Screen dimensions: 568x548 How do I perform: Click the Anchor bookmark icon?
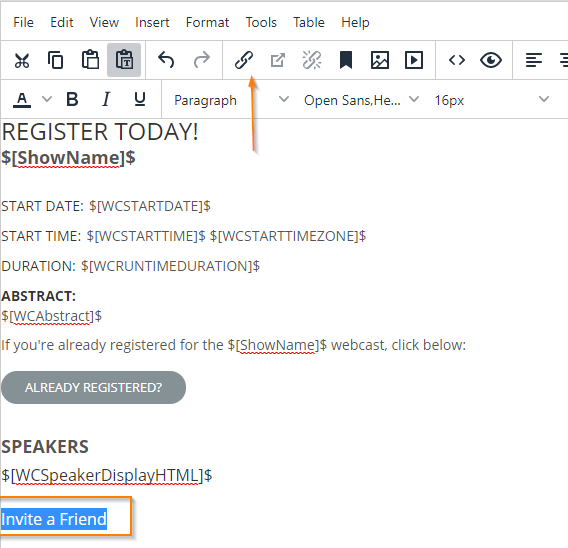346,60
